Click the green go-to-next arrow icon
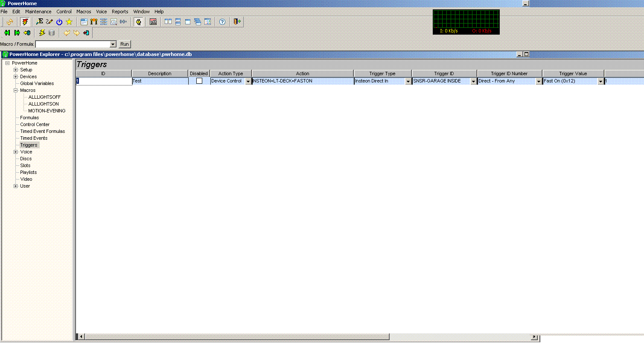644x353 pixels. coord(17,33)
